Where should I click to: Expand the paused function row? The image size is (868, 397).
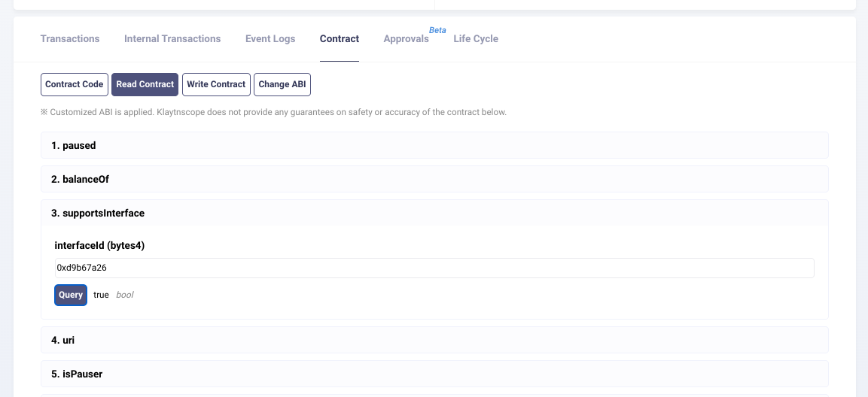[x=434, y=145]
